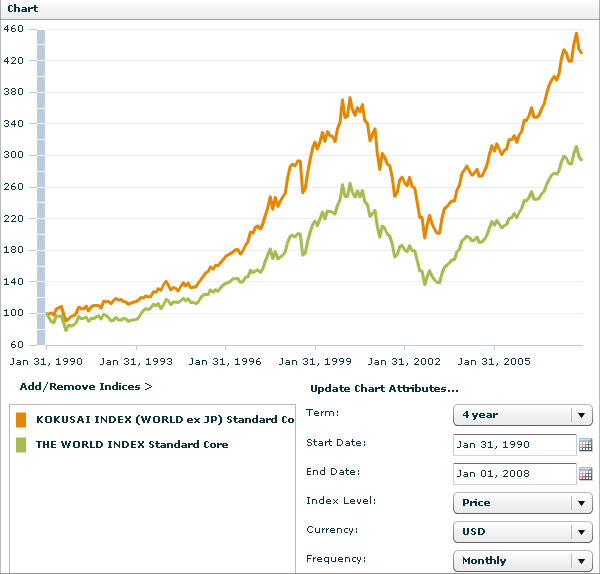Select KOKUSAI INDEX (WORLD ex JP) legend entry
The height and width of the screenshot is (574, 600).
click(x=165, y=420)
